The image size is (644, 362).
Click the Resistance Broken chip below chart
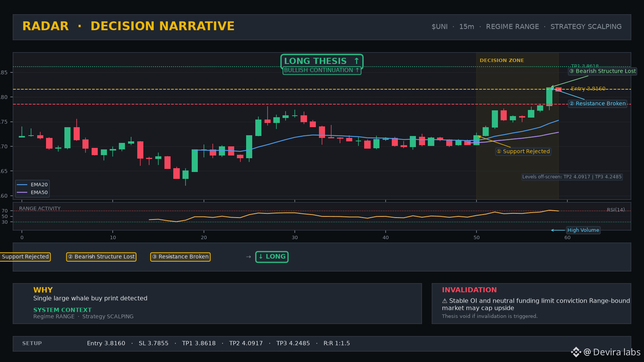click(x=180, y=257)
